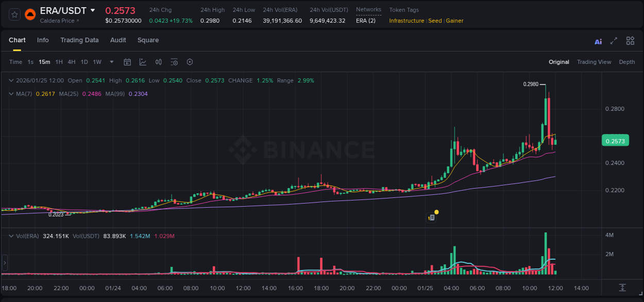
Task: Select the 1H timeframe
Action: coord(60,62)
